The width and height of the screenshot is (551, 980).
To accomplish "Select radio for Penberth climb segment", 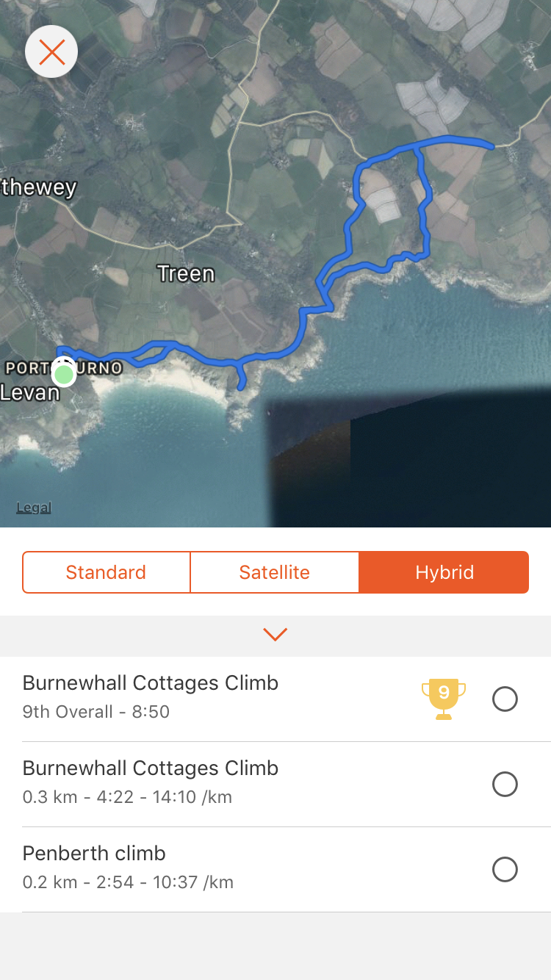I will click(x=505, y=869).
